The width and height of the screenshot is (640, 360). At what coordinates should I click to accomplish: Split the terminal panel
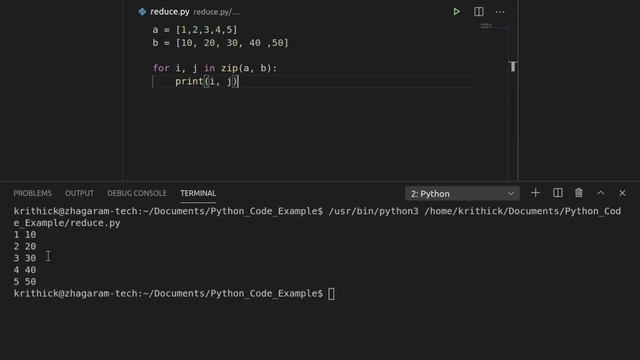(558, 193)
